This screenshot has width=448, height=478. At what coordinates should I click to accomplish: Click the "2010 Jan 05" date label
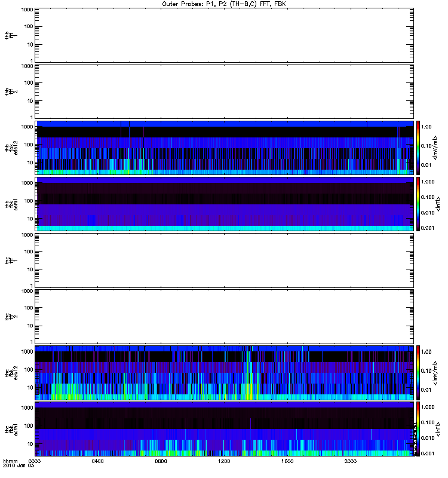[x=19, y=466]
